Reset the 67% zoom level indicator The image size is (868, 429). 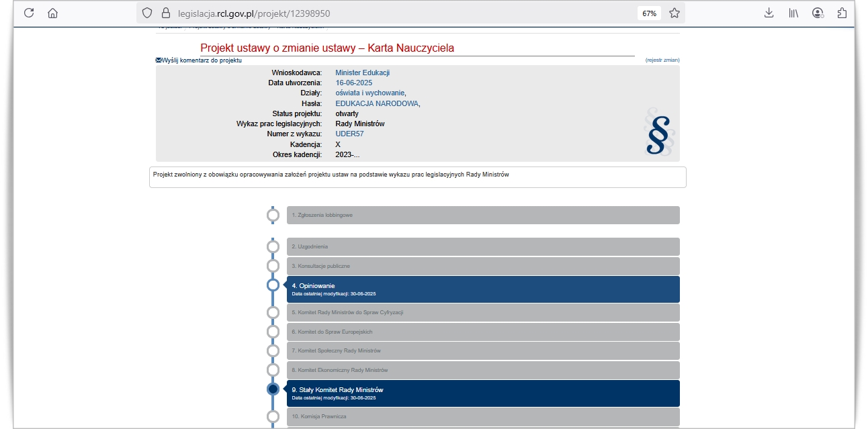click(x=649, y=13)
